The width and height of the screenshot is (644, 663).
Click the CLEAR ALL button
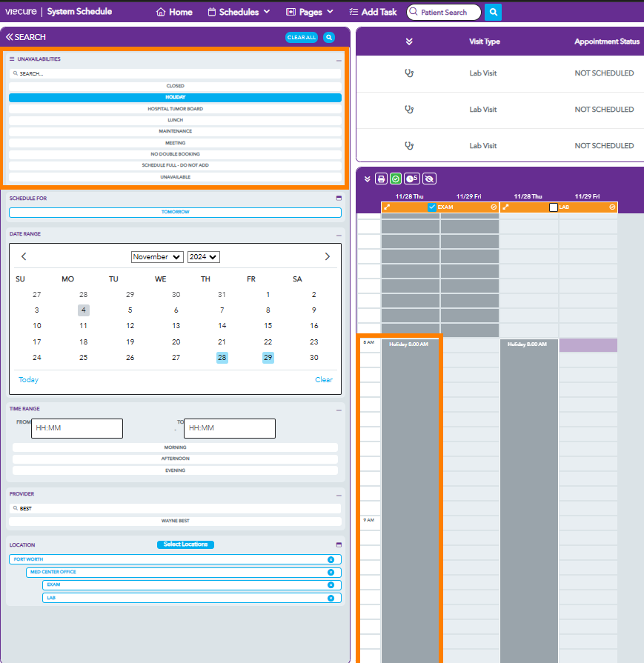pyautogui.click(x=302, y=37)
